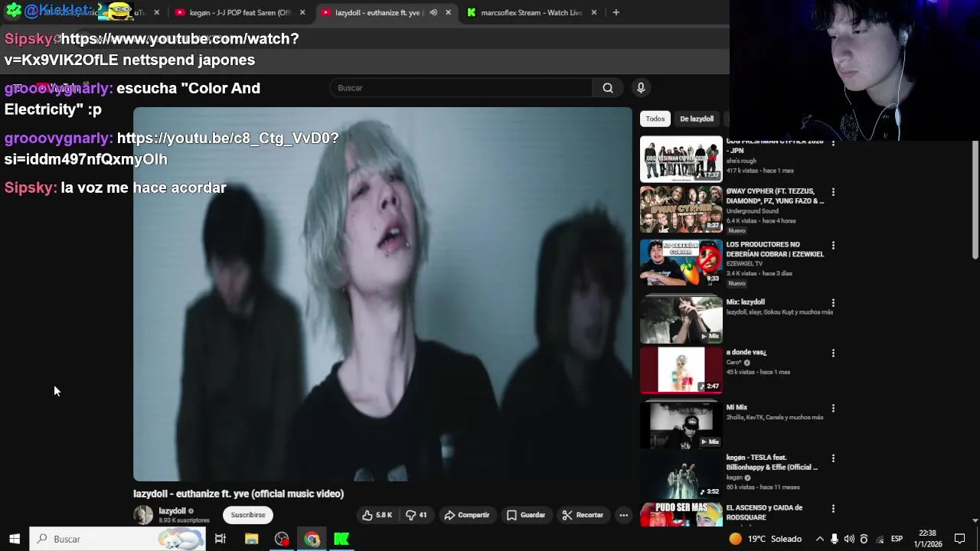Activate voice search microphone icon
This screenshot has width=980, height=551.
pyautogui.click(x=641, y=88)
